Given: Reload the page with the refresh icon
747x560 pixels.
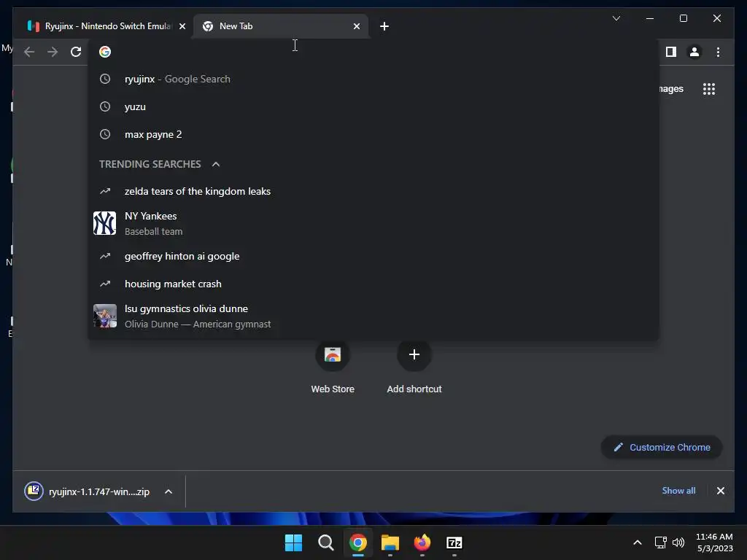Looking at the screenshot, I should point(76,52).
